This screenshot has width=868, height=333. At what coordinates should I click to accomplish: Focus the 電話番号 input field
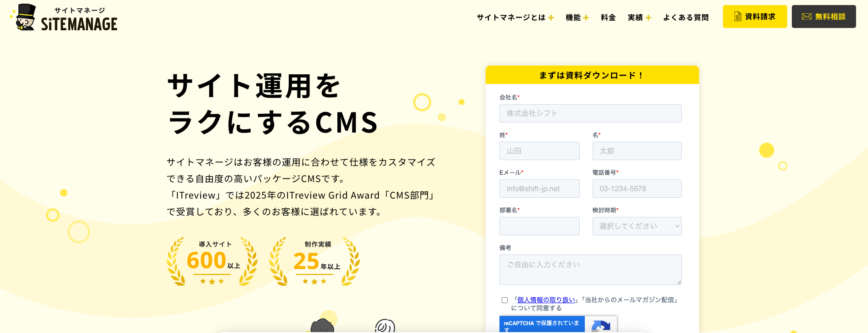637,189
